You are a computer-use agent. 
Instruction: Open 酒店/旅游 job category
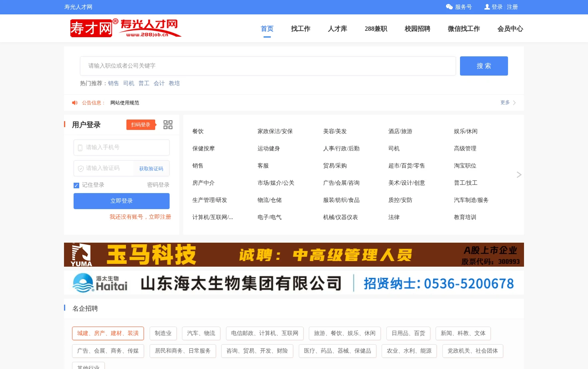(x=400, y=131)
